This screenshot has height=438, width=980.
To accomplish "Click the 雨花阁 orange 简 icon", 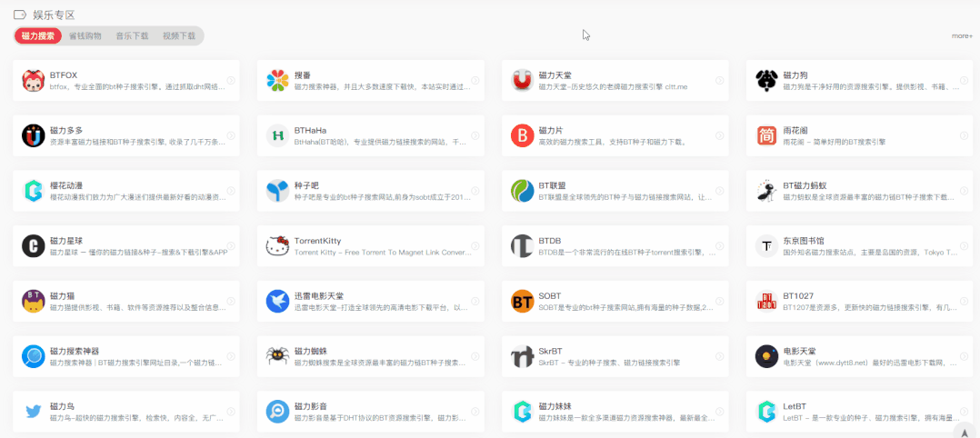I will [766, 135].
